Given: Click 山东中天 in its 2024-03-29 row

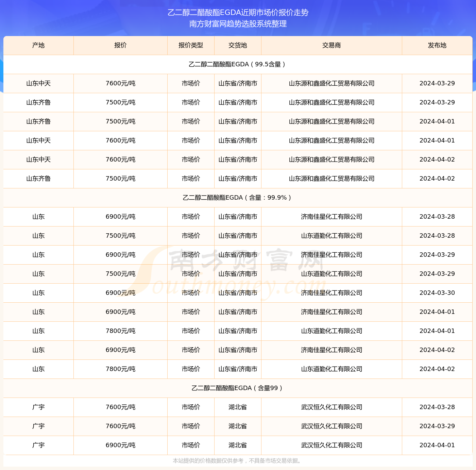Looking at the screenshot, I should point(38,83).
